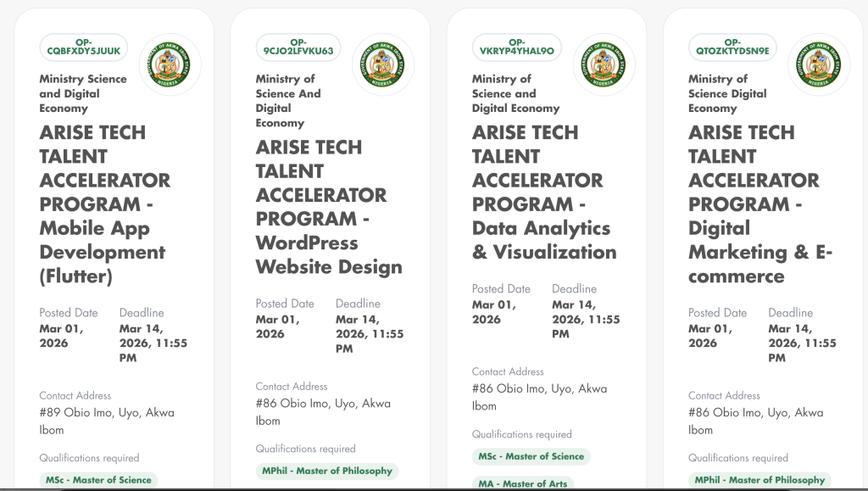Click the OP-VKRYP4YHAL9O code badge
The height and width of the screenshot is (491, 868).
pos(516,47)
